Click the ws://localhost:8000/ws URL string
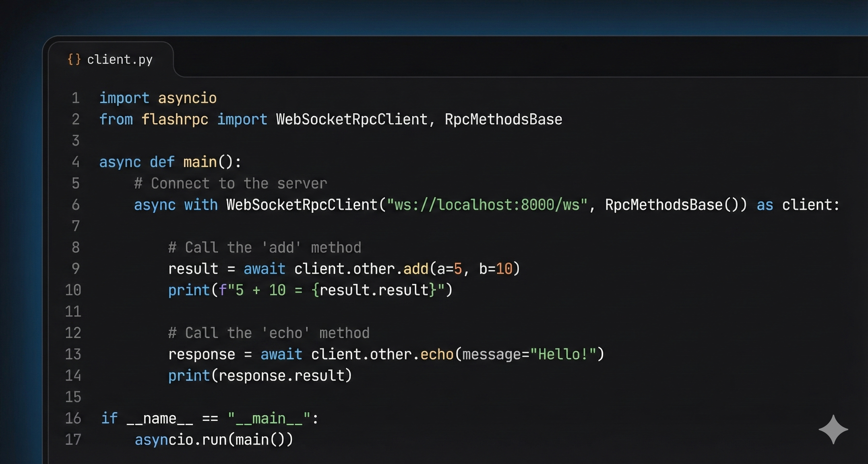The height and width of the screenshot is (464, 868). 487,205
